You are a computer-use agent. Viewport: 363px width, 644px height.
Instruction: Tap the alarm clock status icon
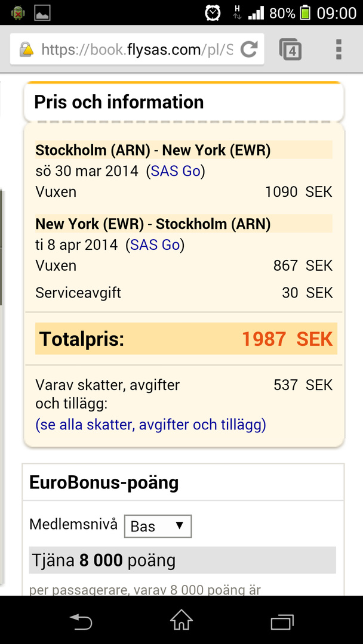(213, 13)
